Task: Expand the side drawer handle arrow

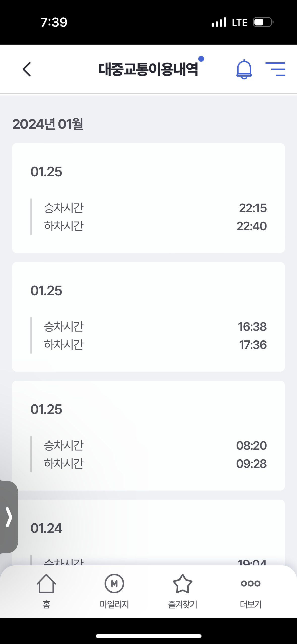Action: coord(9,517)
